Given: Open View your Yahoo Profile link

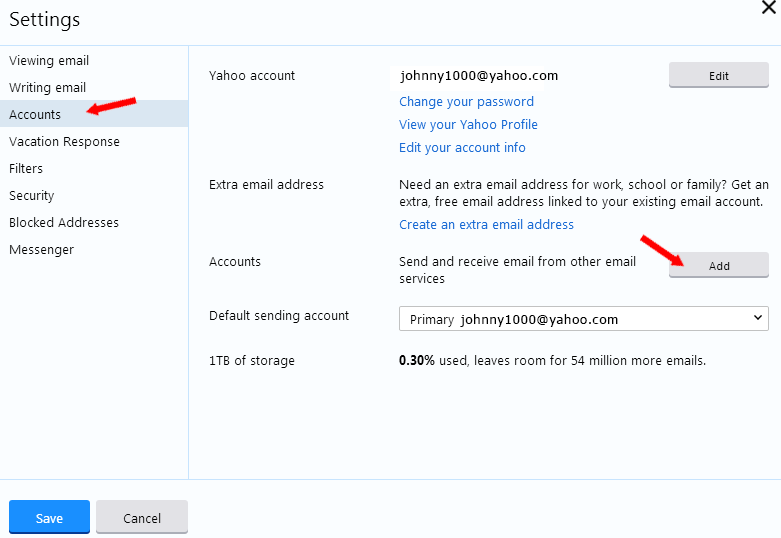Looking at the screenshot, I should (x=468, y=125).
